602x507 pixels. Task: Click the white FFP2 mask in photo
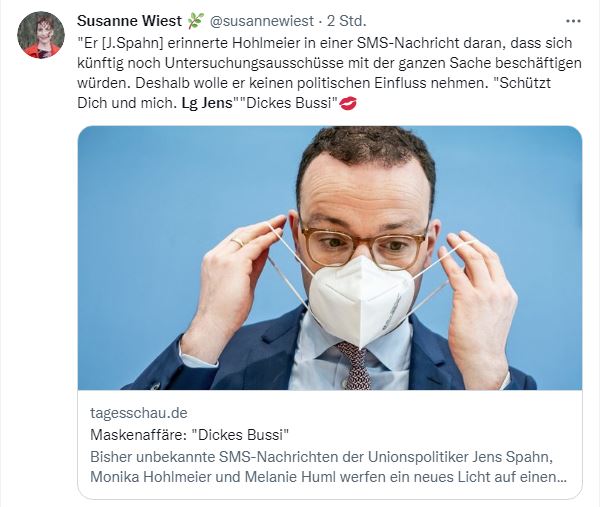pos(362,300)
